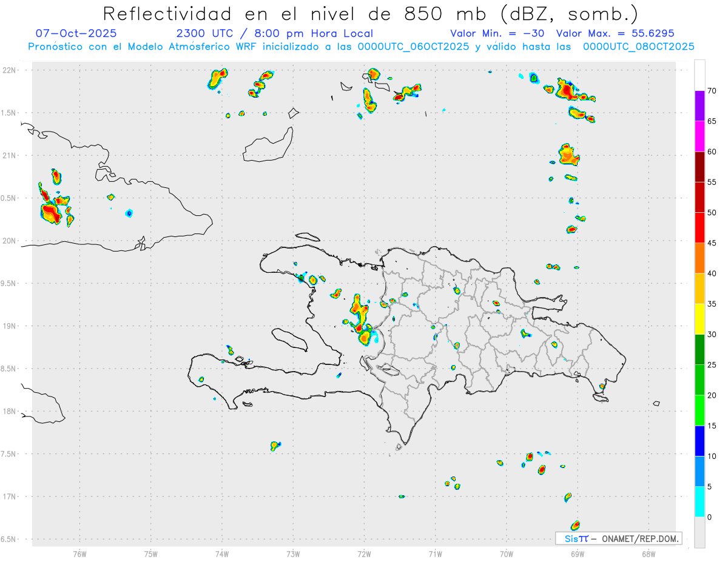Viewport: 728px width, 562px height.
Task: Click the latitude label '18N'
Action: click(10, 412)
